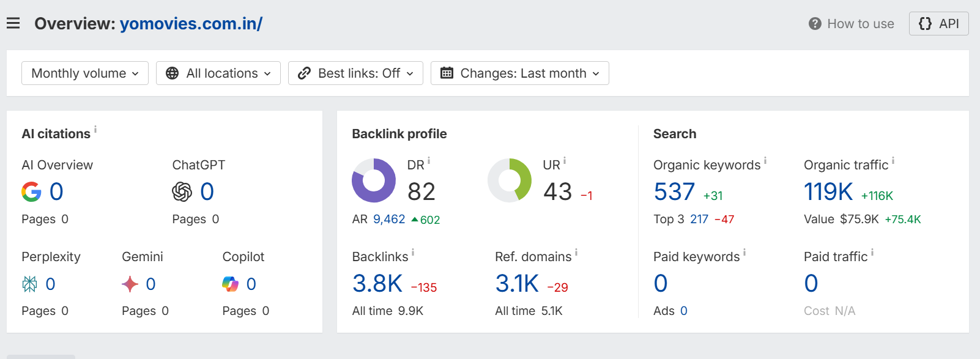Screen dimensions: 980x359
Task: Click the Copilot logo icon
Action: pos(230,284)
